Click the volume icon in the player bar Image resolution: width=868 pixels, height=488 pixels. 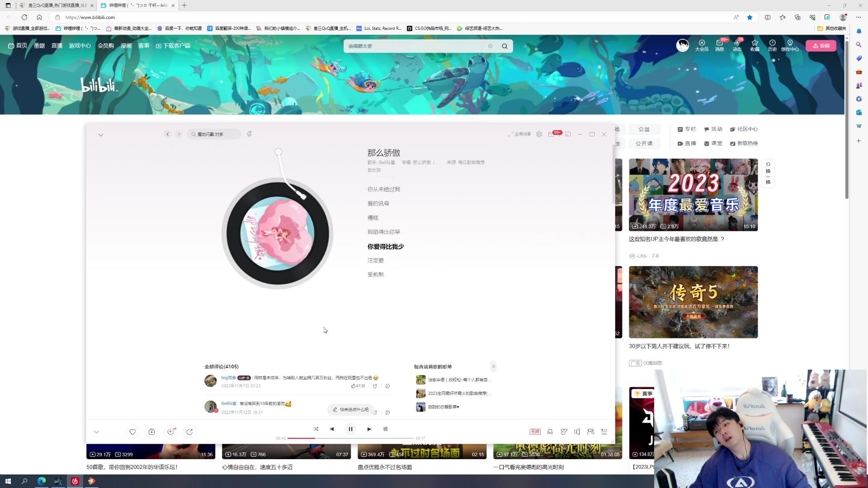[x=577, y=432]
